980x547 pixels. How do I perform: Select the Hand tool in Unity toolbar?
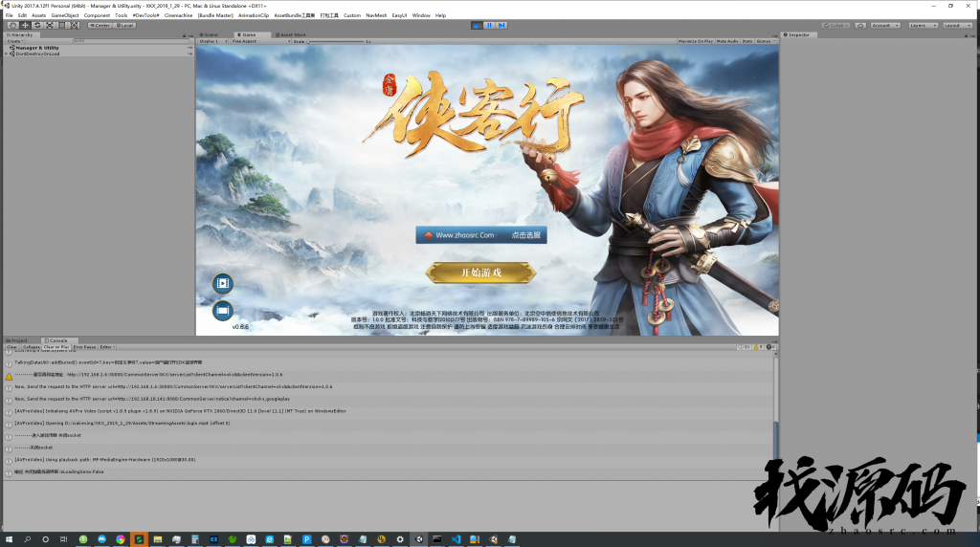[x=12, y=25]
